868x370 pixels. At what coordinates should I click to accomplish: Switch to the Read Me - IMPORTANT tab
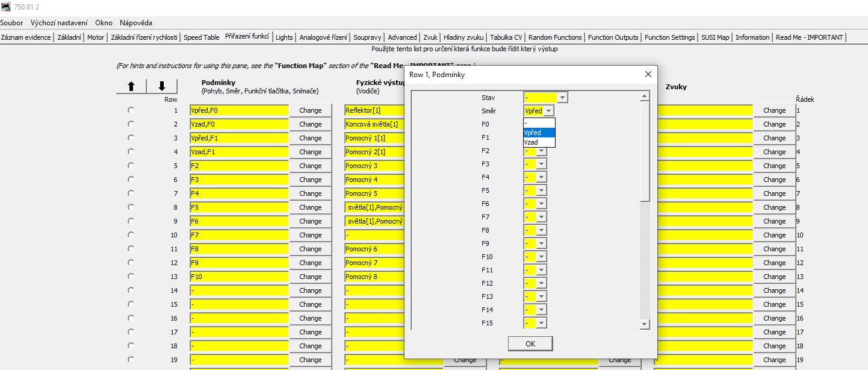coord(810,37)
